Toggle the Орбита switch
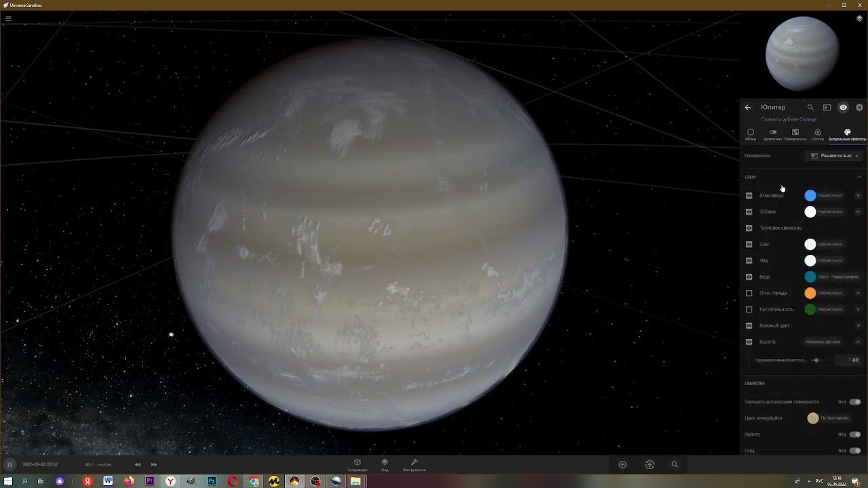Image resolution: width=868 pixels, height=488 pixels. [854, 434]
